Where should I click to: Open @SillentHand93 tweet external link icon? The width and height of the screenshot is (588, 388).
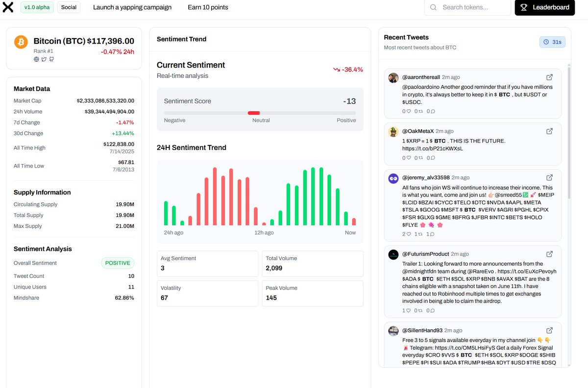click(x=550, y=330)
